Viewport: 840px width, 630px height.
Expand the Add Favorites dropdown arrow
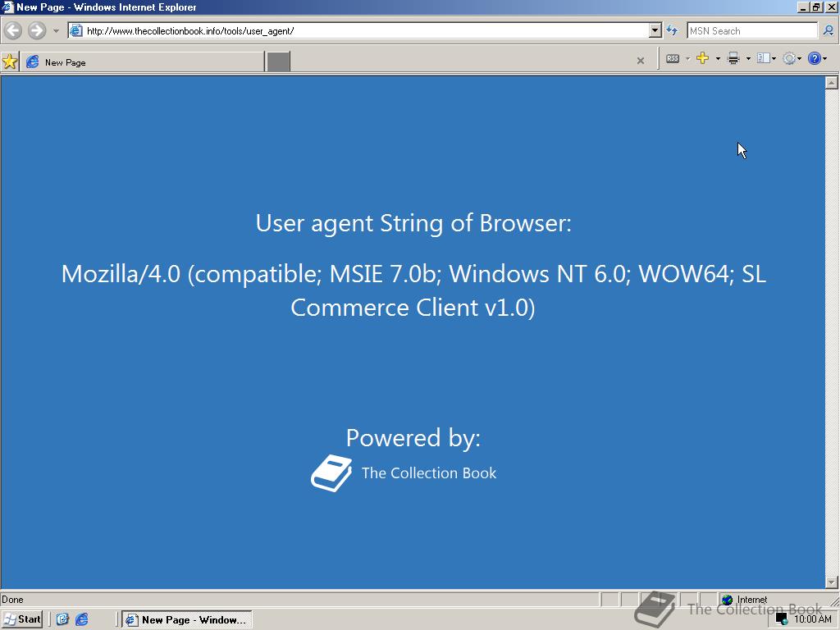pos(718,59)
